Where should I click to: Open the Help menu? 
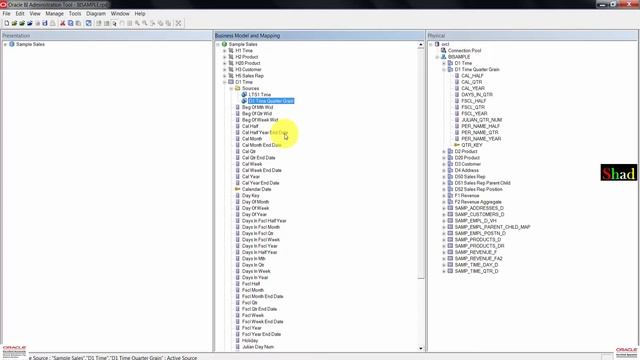pos(140,13)
